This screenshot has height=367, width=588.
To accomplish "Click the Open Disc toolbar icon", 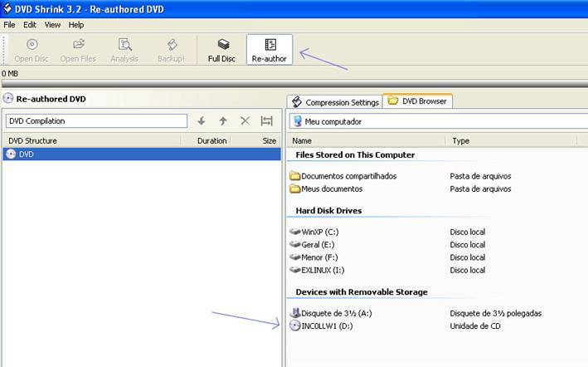I will click(x=32, y=45).
